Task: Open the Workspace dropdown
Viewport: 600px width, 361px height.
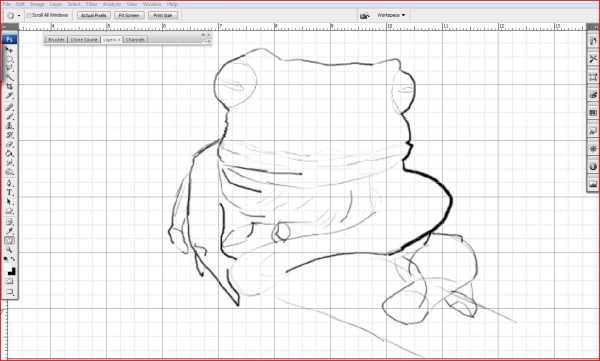Action: click(x=391, y=15)
